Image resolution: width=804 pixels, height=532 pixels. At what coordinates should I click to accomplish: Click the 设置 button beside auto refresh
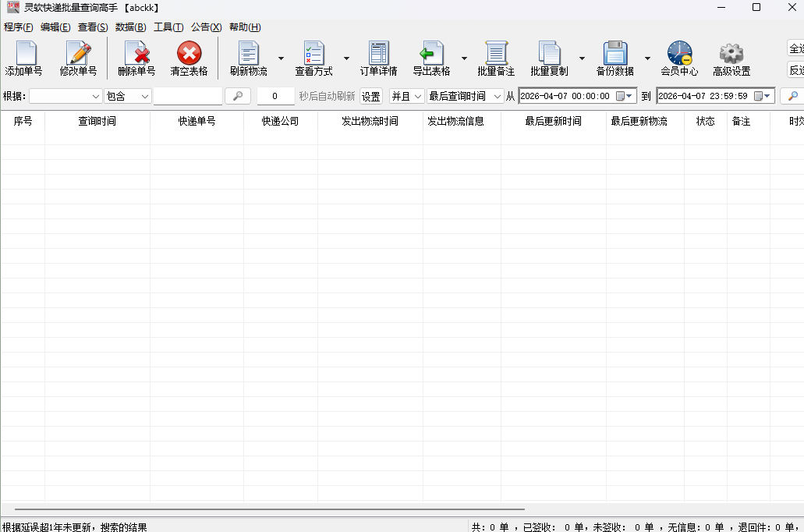(371, 97)
